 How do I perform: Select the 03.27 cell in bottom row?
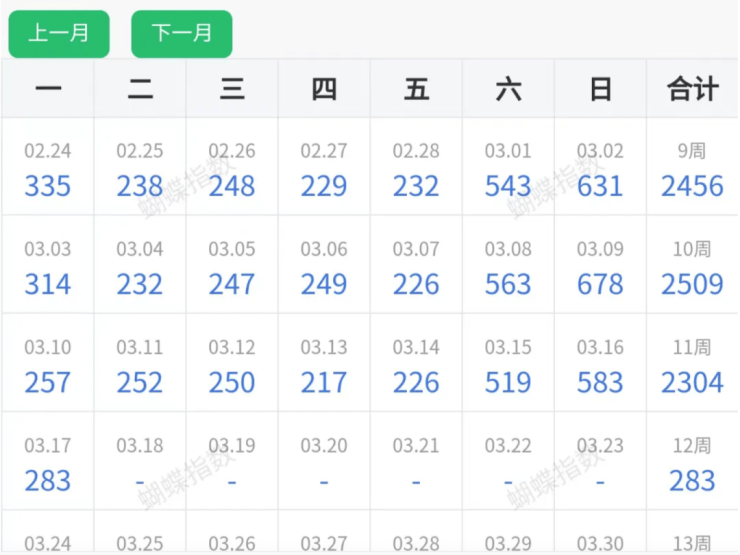tap(324, 540)
